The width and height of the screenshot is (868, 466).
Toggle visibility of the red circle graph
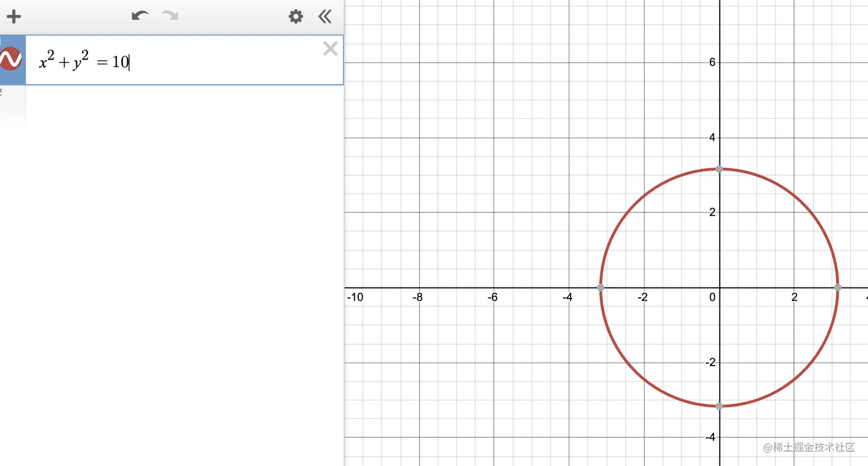10,60
